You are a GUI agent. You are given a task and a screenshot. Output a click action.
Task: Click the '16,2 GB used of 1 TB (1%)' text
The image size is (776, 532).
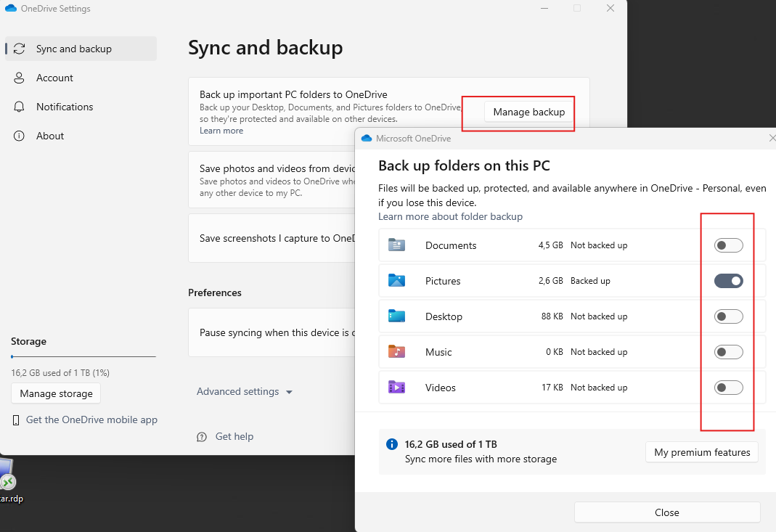[x=60, y=373]
